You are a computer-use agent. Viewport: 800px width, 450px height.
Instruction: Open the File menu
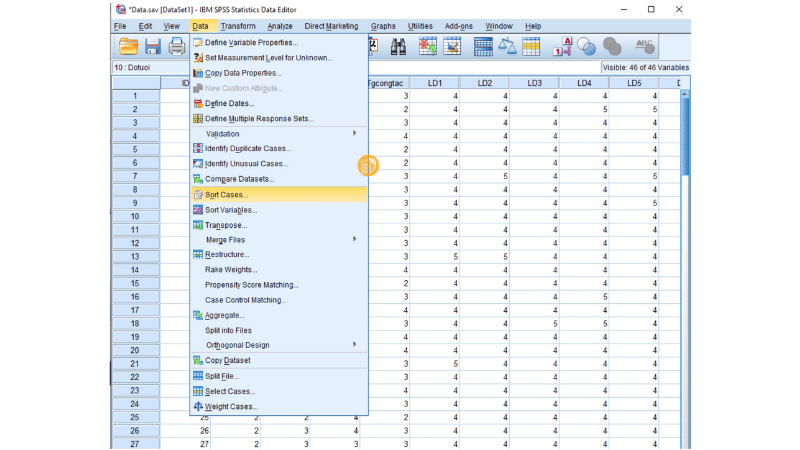pos(120,26)
